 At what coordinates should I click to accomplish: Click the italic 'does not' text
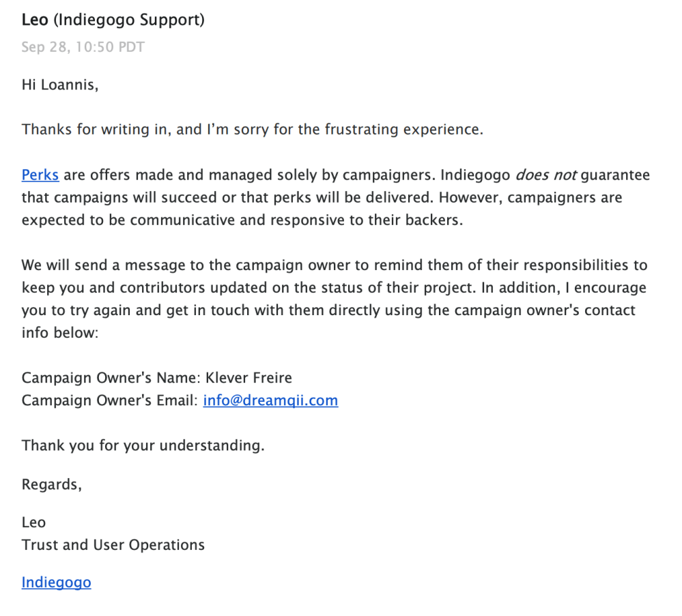point(545,175)
